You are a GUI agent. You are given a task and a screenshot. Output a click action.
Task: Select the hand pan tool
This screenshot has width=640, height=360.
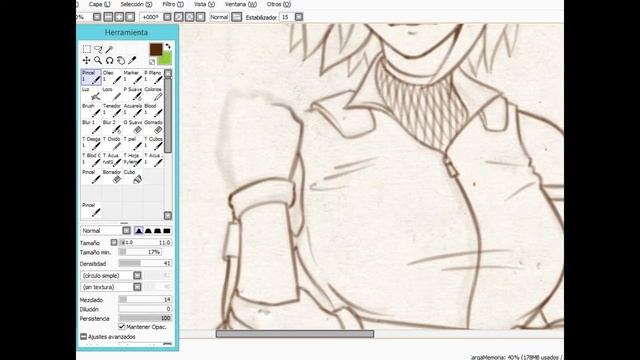click(x=120, y=60)
